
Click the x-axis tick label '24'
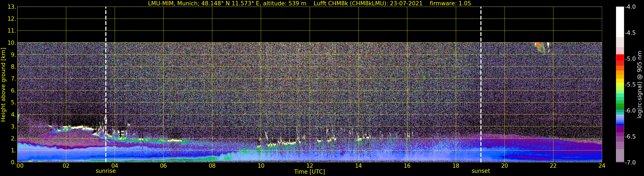(602, 166)
